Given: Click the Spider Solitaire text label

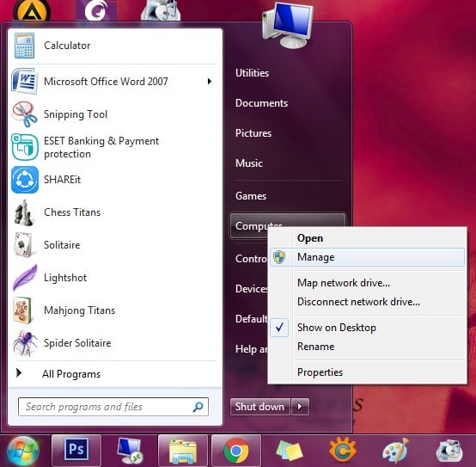Looking at the screenshot, I should click(x=77, y=343).
